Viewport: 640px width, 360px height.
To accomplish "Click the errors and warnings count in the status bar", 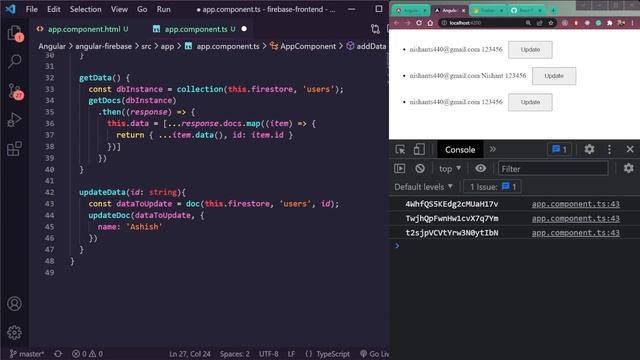I will pyautogui.click(x=87, y=354).
